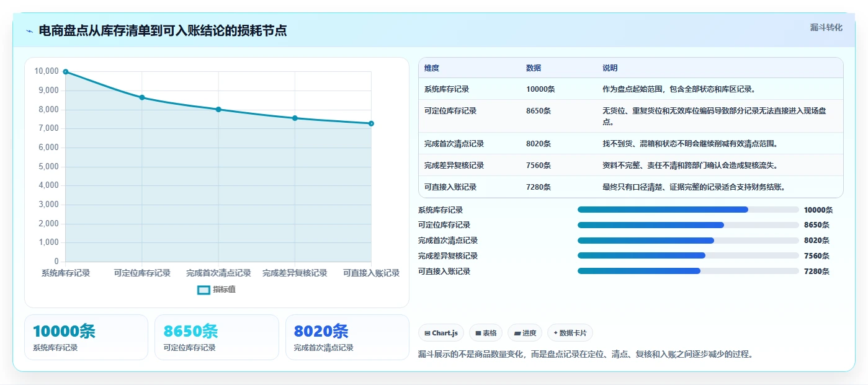
Task: Click the 指标值 legend color box
Action: click(x=204, y=290)
